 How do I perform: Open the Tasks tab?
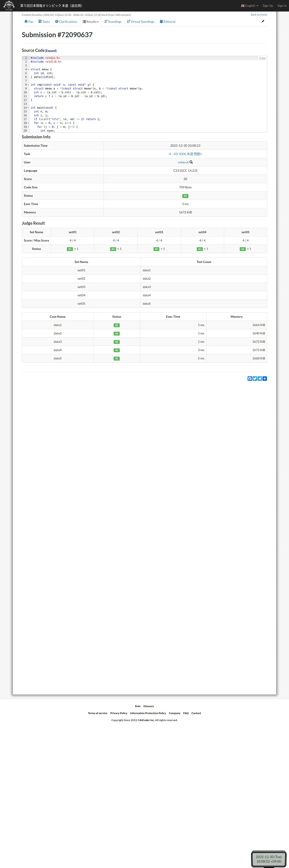coord(44,22)
